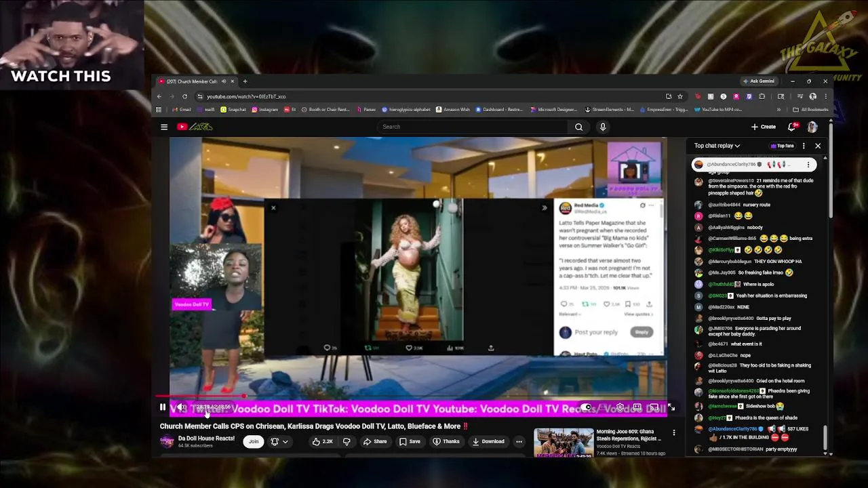Pause the video with the pause button
This screenshot has height=488, width=868.
(x=163, y=407)
